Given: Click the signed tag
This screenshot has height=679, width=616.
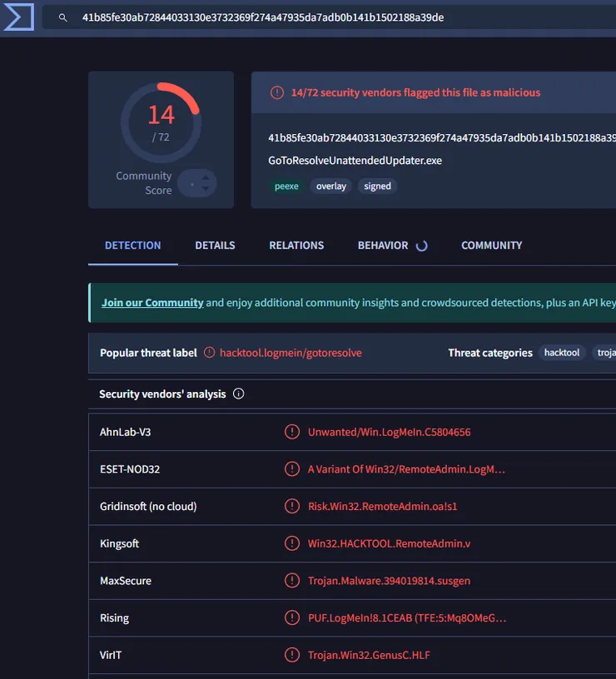Looking at the screenshot, I should (x=377, y=186).
